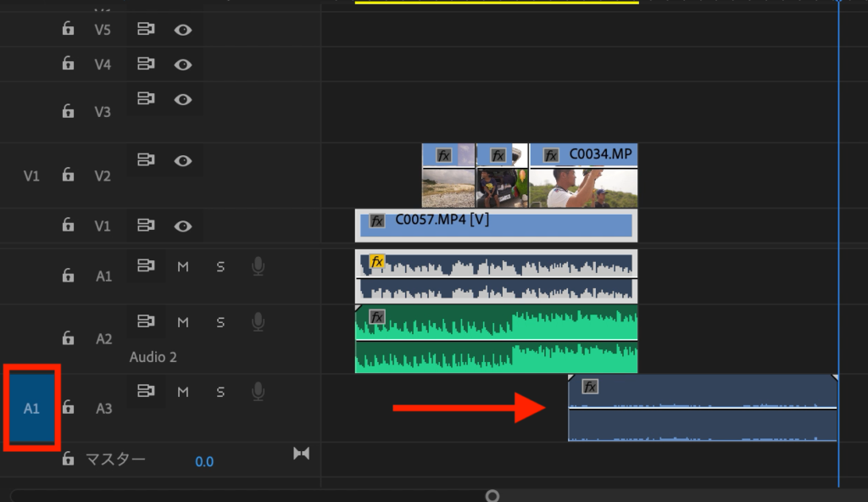Image resolution: width=868 pixels, height=502 pixels.
Task: Click the blue A1 source patching indicator
Action: coord(31,409)
